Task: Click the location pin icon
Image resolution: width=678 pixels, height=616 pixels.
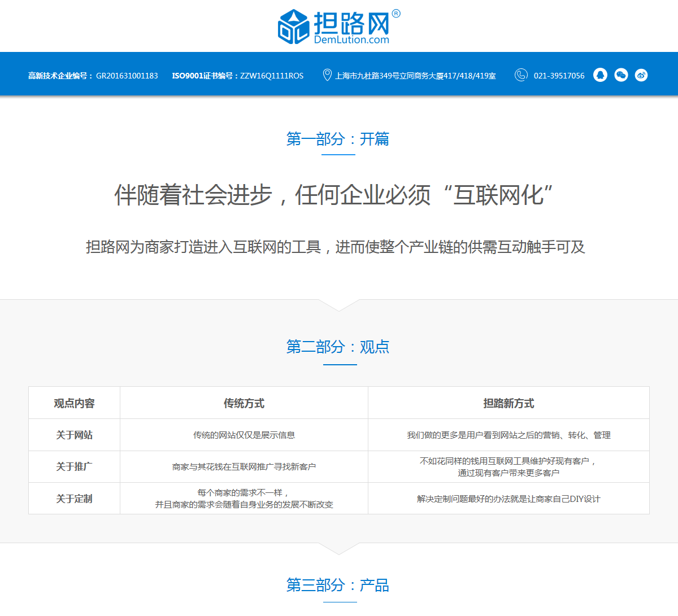Action: 327,75
